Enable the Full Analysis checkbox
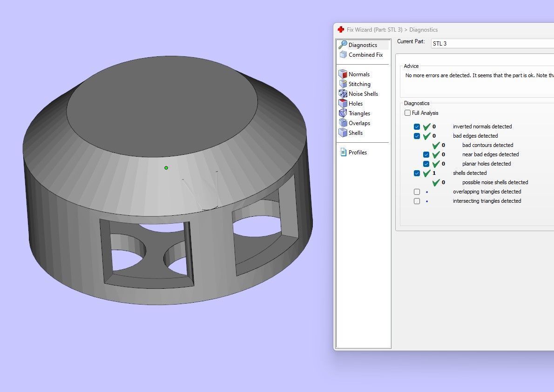Image resolution: width=554 pixels, height=392 pixels. (407, 113)
